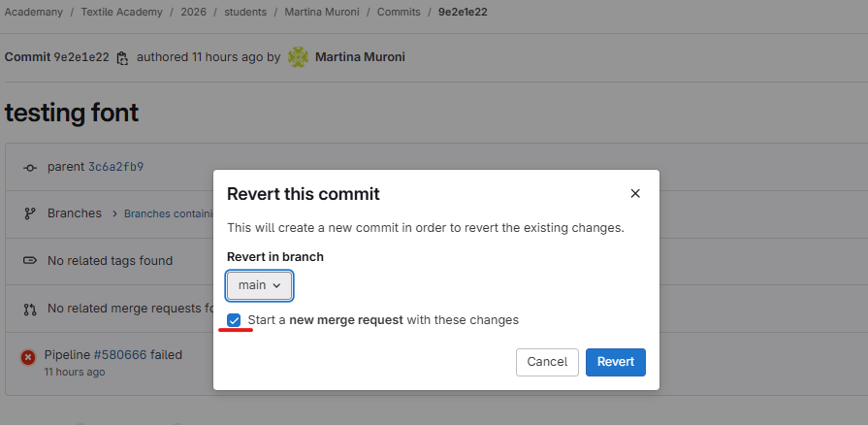Expand the Branches containing commit chevron
The image size is (868, 425).
pos(113,214)
